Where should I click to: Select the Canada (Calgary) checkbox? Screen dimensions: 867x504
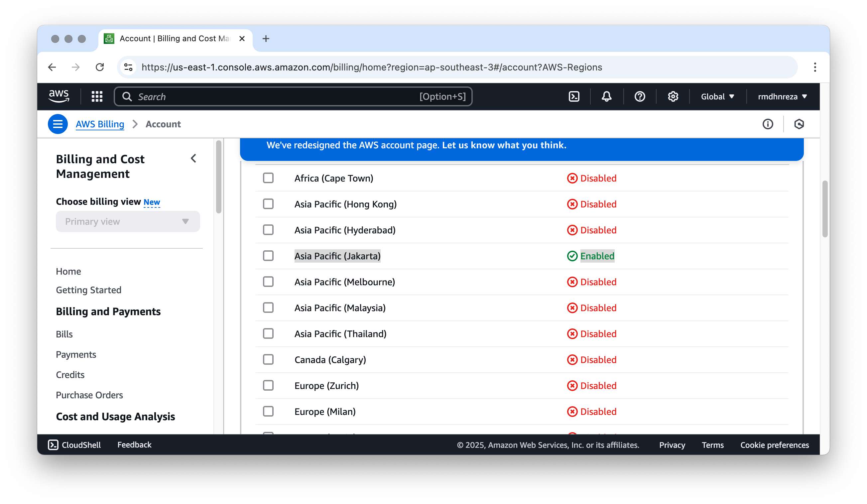(x=268, y=359)
